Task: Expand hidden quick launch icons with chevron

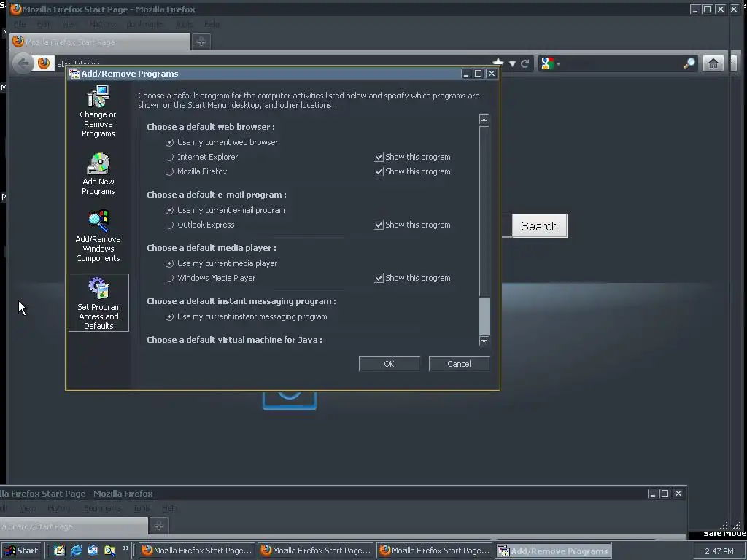Action: click(x=125, y=548)
